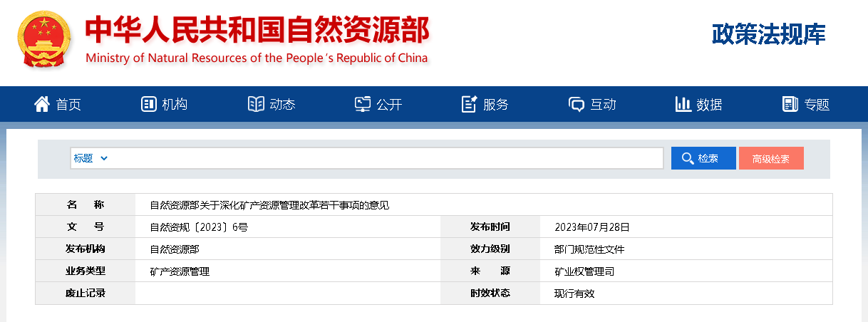Click the 公开 monitor icon
Viewport: 868px width, 322px height.
click(x=363, y=104)
